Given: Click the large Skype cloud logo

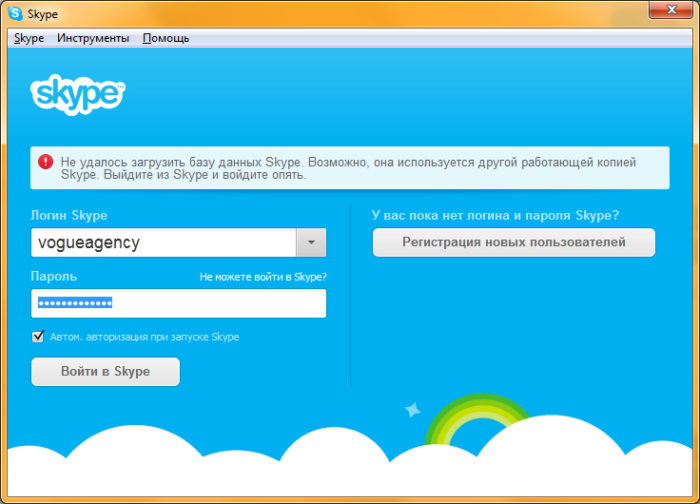Looking at the screenshot, I should pyautogui.click(x=77, y=95).
